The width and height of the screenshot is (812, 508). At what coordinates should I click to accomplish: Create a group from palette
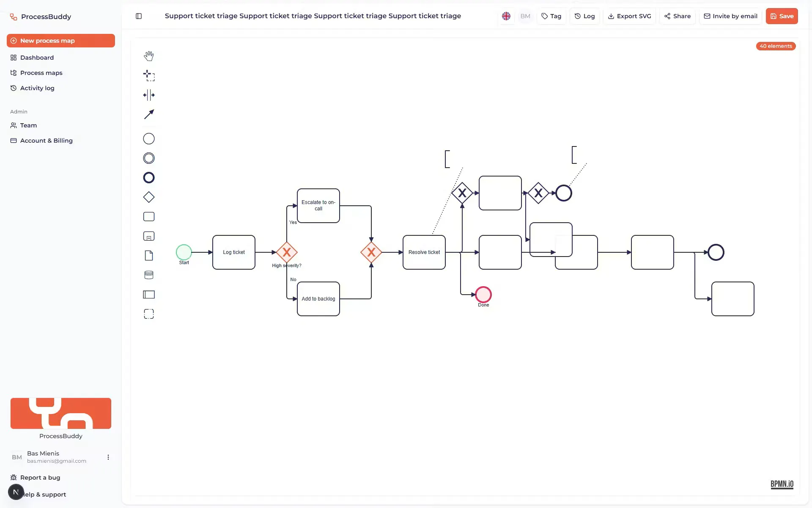pos(149,314)
